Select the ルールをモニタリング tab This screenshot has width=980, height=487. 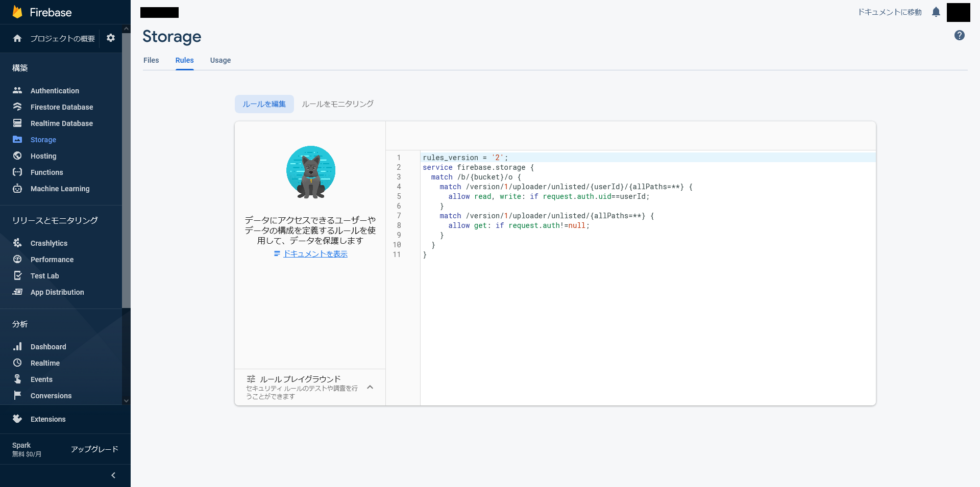[337, 104]
